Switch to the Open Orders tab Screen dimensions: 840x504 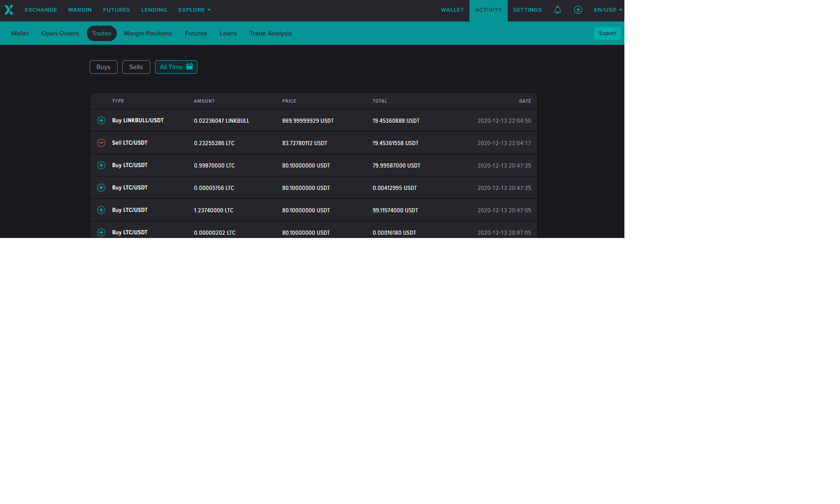tap(60, 33)
